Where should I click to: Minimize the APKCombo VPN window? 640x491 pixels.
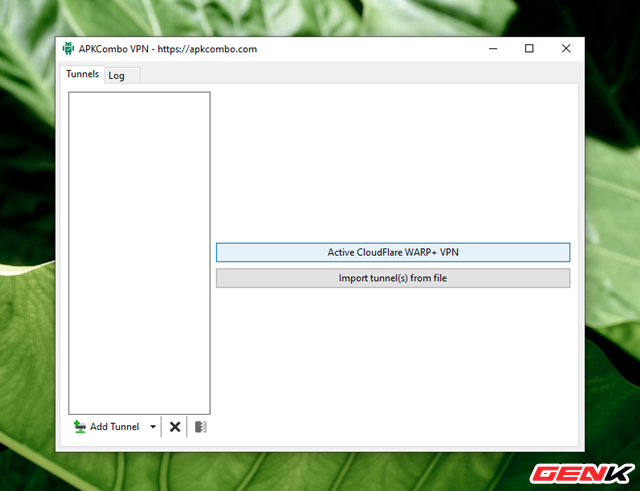[493, 48]
